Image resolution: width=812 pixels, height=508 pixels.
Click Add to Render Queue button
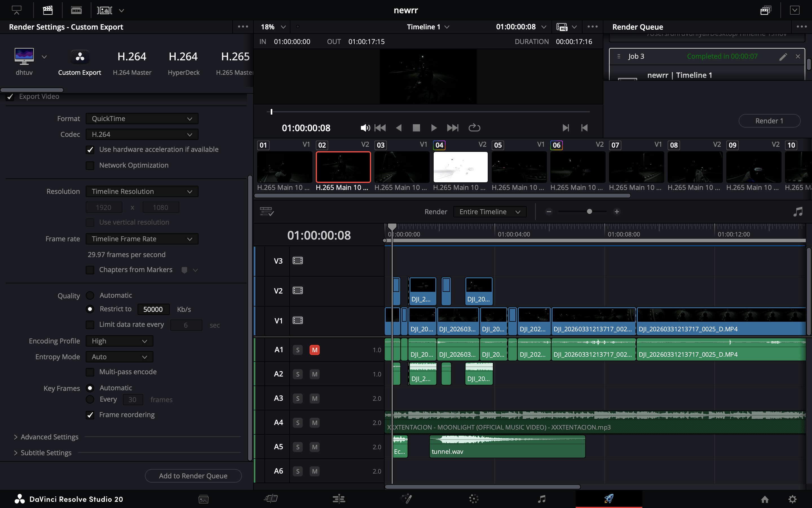(x=193, y=476)
